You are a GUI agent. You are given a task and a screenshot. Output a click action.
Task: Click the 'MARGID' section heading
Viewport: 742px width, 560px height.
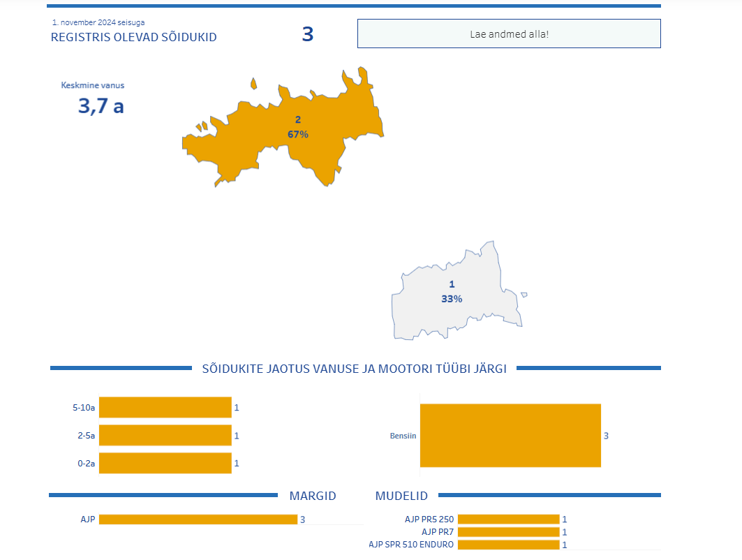[312, 496]
